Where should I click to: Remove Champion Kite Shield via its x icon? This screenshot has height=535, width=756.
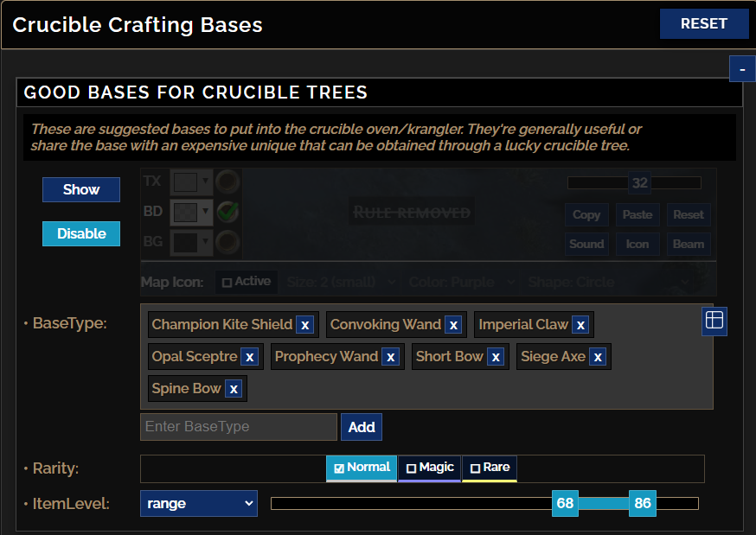(x=304, y=325)
